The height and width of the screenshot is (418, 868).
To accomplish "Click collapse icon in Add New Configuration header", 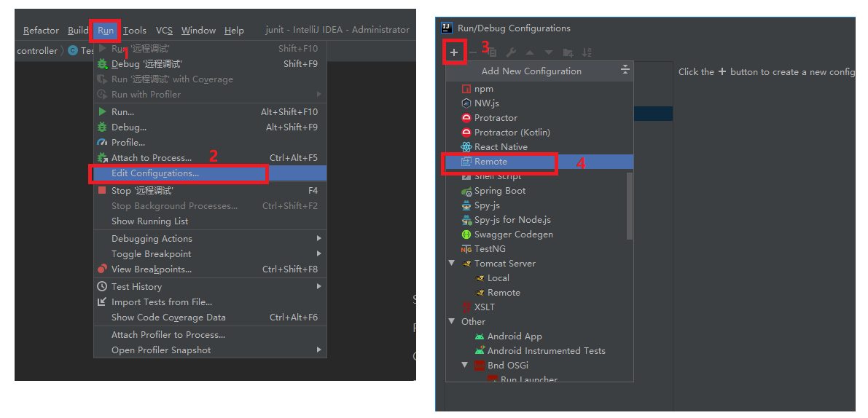I will click(x=625, y=70).
